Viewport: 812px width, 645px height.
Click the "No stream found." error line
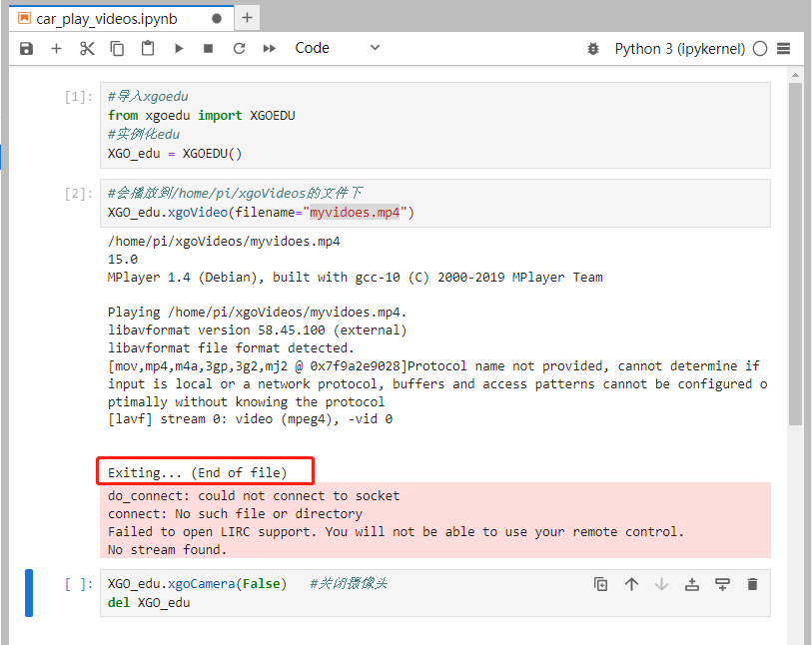click(167, 550)
